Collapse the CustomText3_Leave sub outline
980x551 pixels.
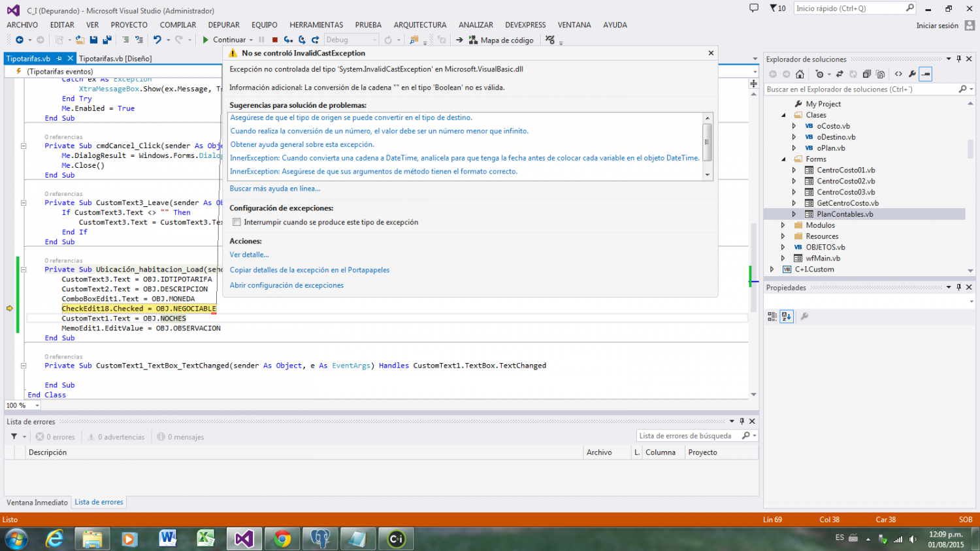24,203
